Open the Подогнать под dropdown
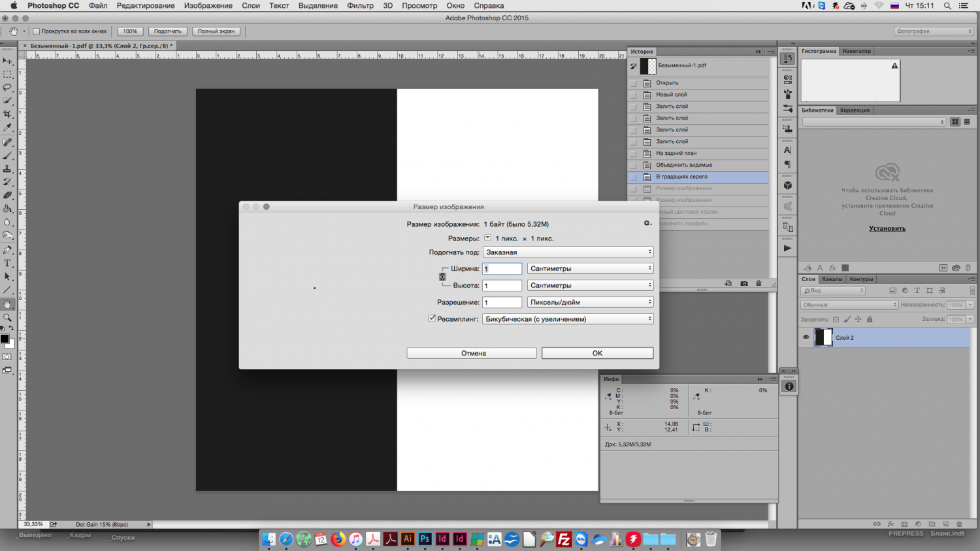 tap(568, 252)
